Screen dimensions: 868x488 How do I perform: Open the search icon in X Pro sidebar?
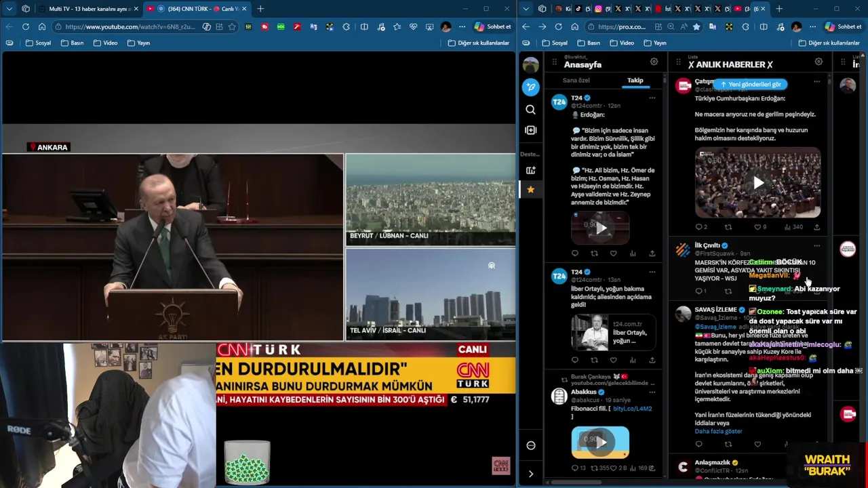[x=531, y=109]
